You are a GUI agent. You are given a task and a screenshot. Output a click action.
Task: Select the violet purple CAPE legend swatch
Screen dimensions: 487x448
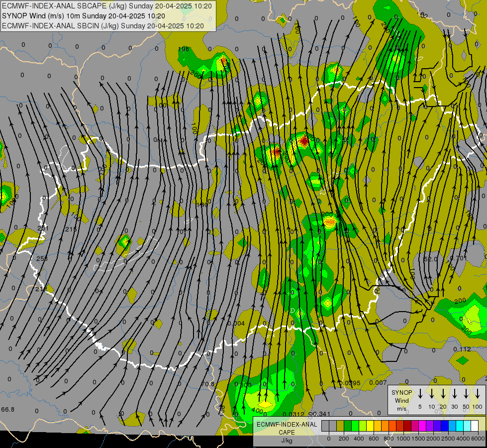(430, 426)
